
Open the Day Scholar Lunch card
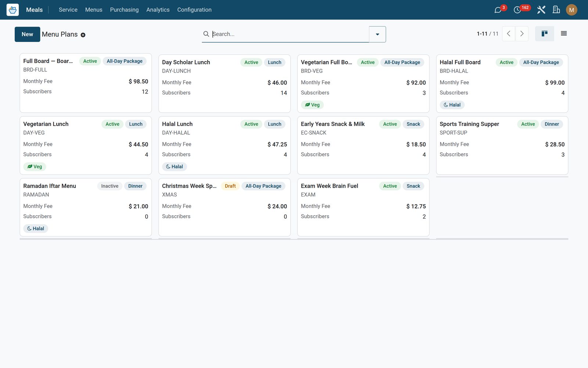tap(225, 84)
